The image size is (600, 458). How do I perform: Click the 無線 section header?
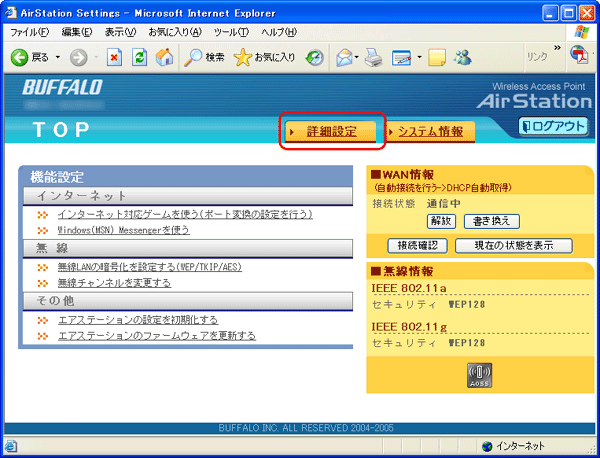(x=188, y=249)
